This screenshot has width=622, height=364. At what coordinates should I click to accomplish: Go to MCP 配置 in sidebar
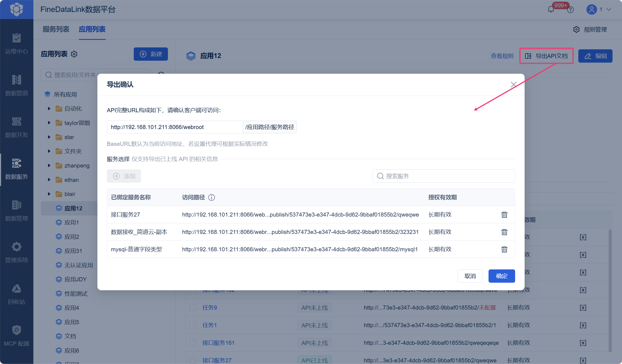pos(17,336)
